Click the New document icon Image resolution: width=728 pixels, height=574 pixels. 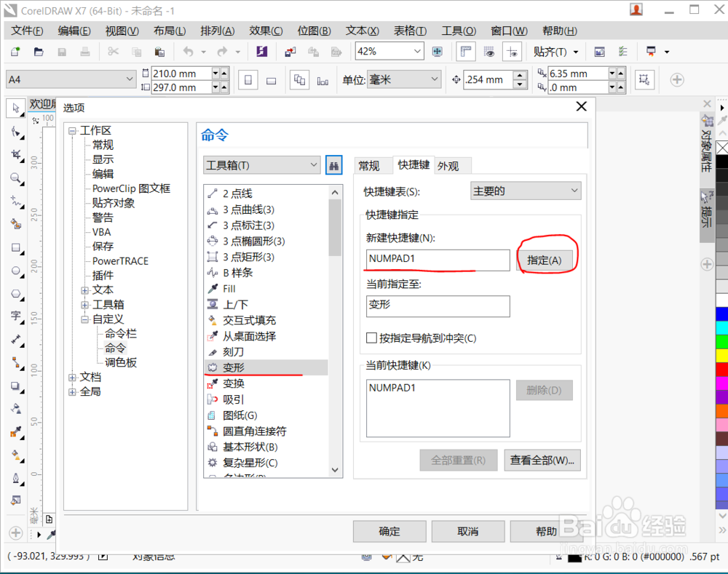(16, 52)
